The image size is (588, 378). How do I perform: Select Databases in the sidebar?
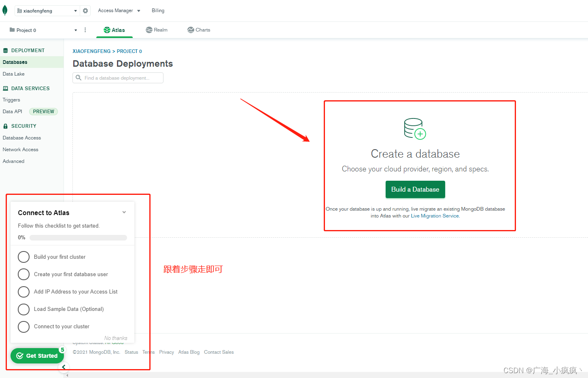32,62
